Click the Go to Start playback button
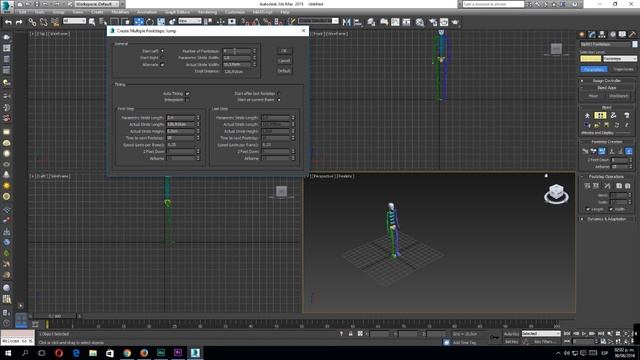 click(567, 333)
